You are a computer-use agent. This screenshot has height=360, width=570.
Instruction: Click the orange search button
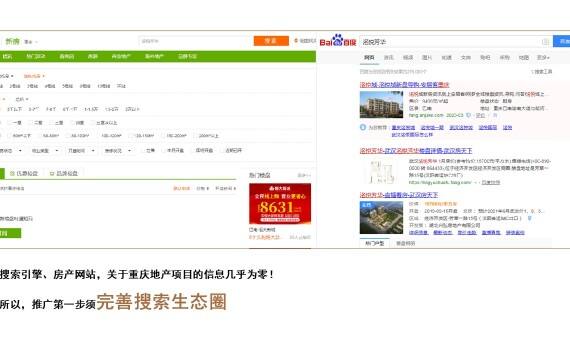271,41
